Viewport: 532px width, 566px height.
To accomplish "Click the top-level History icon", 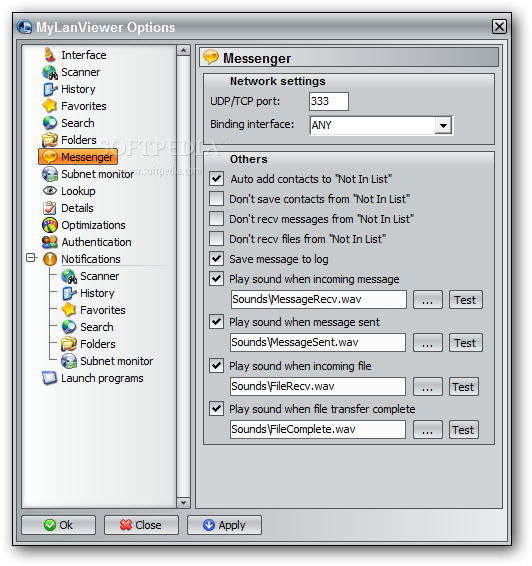I will pos(50,89).
